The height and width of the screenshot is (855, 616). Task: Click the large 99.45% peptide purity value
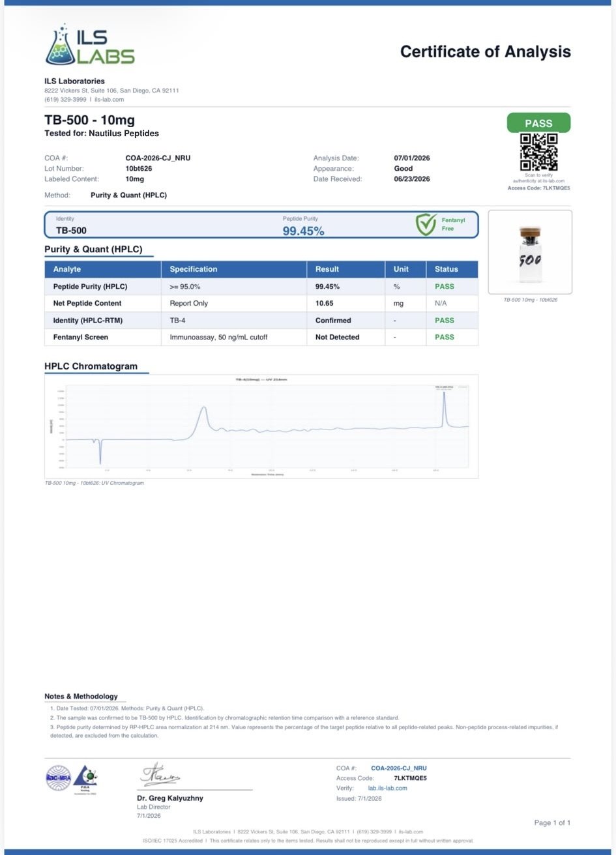pos(303,231)
